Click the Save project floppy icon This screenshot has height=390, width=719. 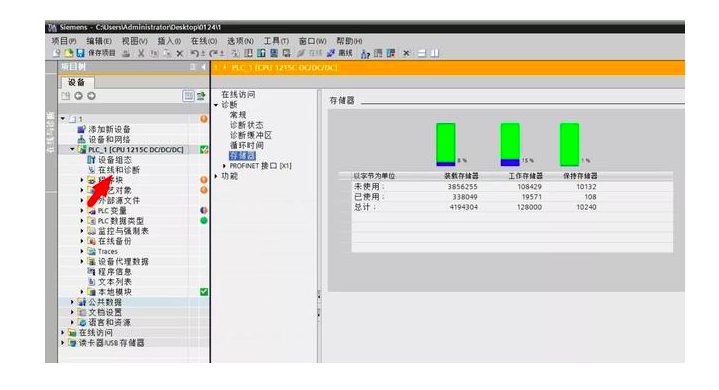click(x=80, y=53)
